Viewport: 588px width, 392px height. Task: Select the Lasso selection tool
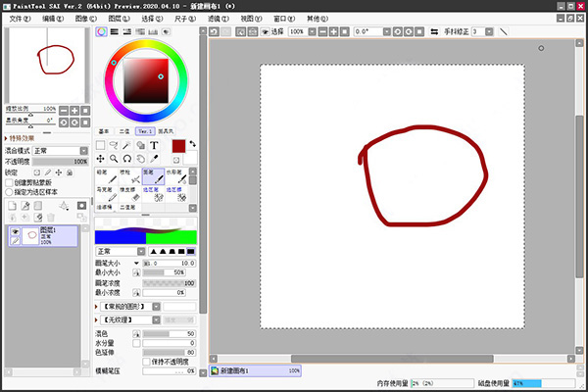click(x=114, y=145)
